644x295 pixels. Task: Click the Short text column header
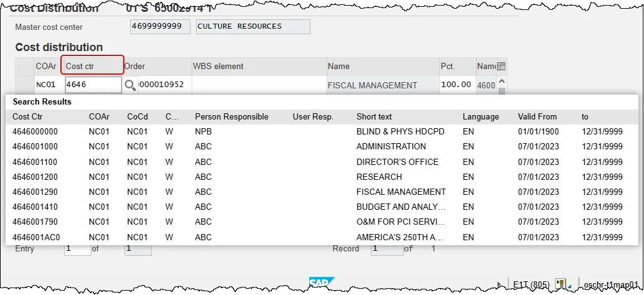(374, 116)
